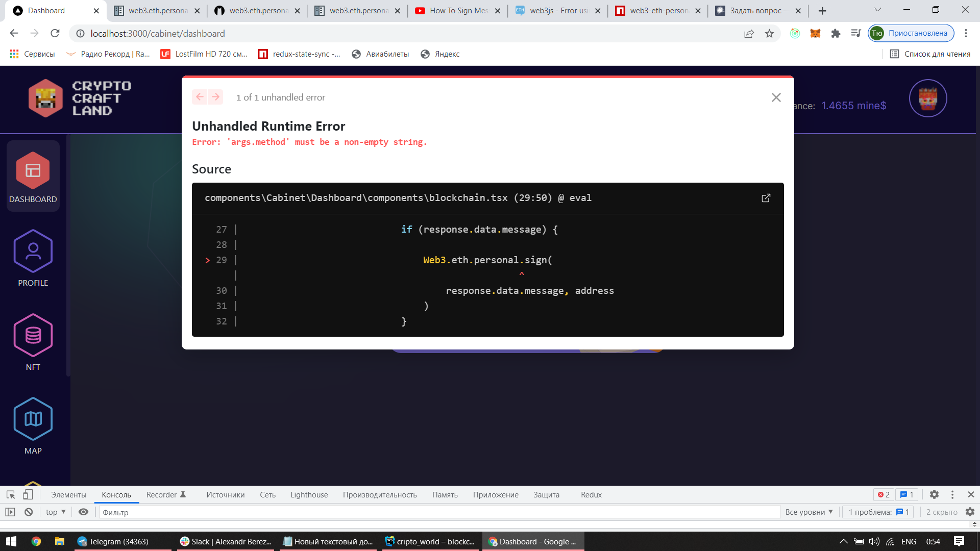Open the user avatar in header
Viewport: 980px width, 551px height.
click(x=928, y=98)
